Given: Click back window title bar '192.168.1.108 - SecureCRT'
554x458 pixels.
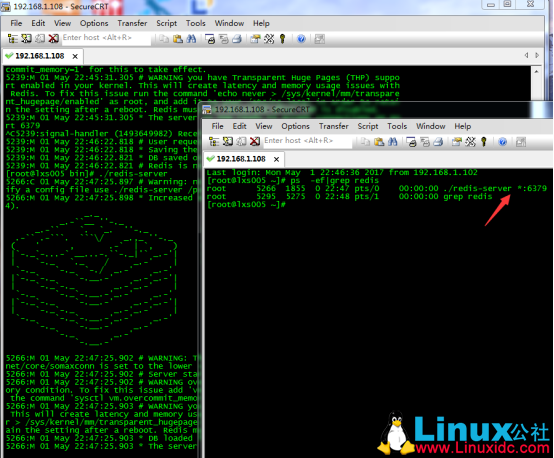Looking at the screenshot, I should click(x=61, y=6).
